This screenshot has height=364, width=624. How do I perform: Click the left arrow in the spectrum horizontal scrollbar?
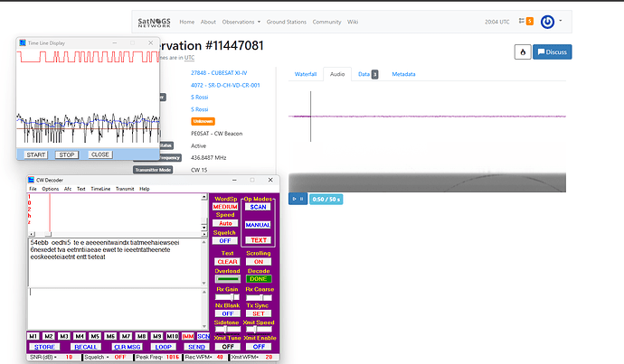click(x=33, y=234)
